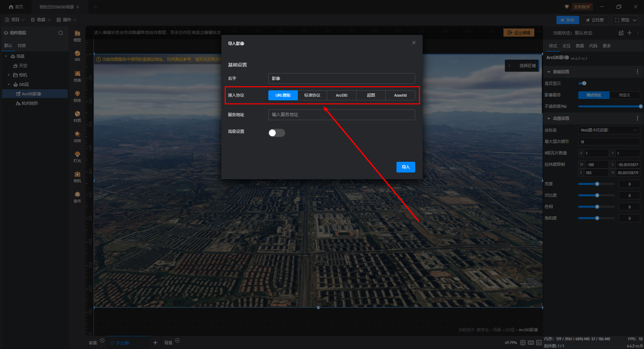644x349 pixels.
Task: Adjust the 亮度 brightness slider
Action: tap(597, 184)
